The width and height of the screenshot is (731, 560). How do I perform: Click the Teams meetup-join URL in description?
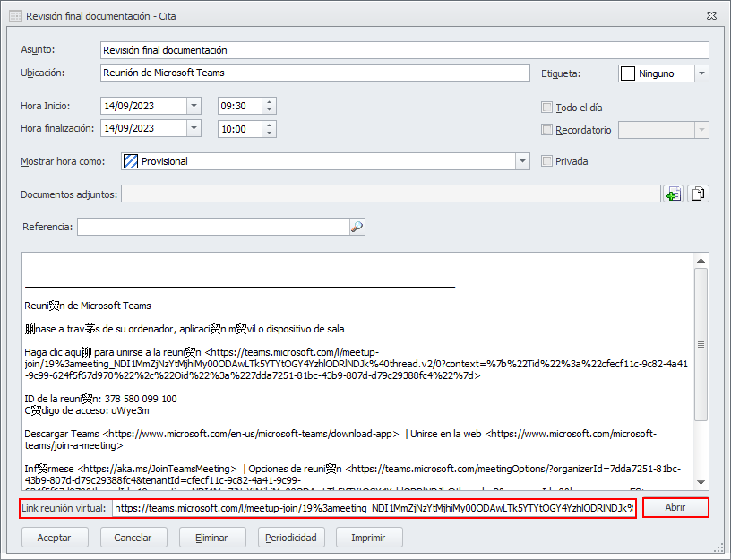tap(357, 364)
